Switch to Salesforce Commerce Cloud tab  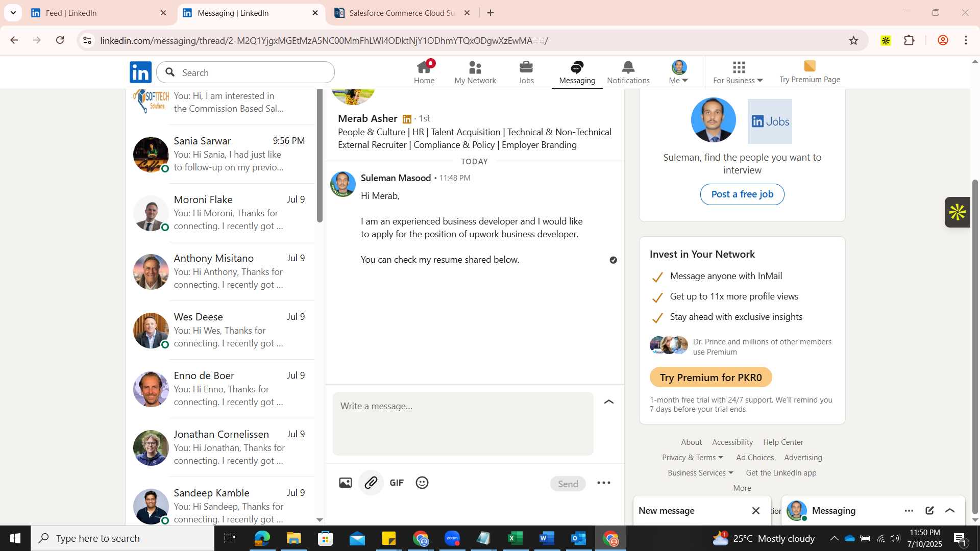coord(403,13)
